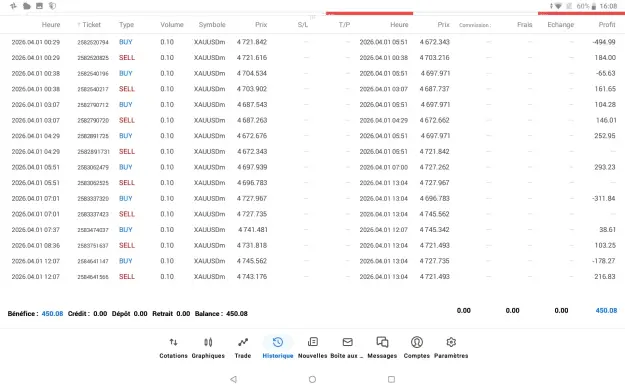Tap open price 4 731.818
Viewport: 625px width, 391px height.
pyautogui.click(x=252, y=245)
